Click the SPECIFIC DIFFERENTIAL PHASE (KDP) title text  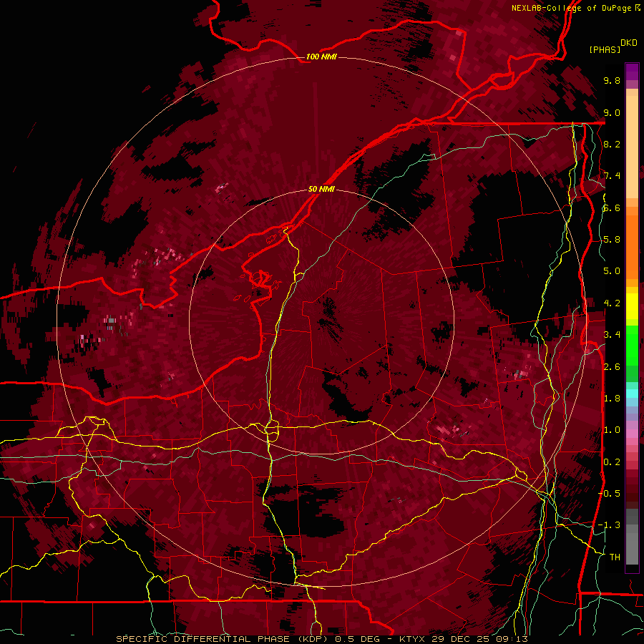coord(223,639)
